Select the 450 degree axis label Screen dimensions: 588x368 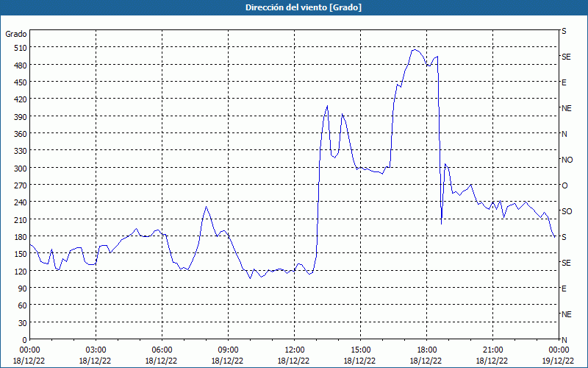coord(21,82)
